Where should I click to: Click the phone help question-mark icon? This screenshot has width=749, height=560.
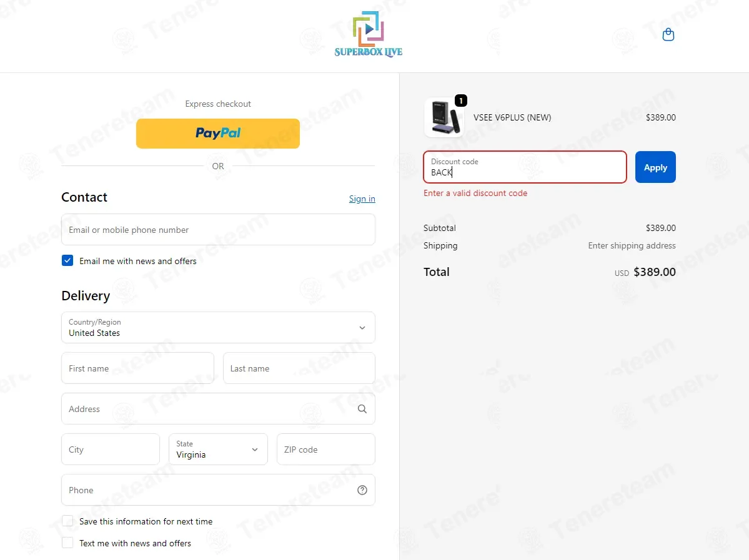[x=362, y=490]
